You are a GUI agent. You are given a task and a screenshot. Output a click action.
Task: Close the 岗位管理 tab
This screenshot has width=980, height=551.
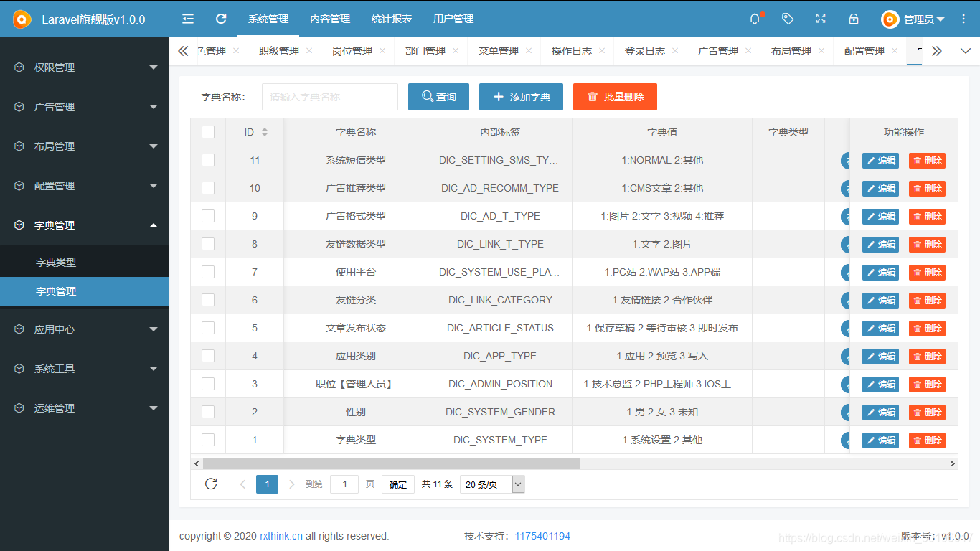[x=382, y=50]
